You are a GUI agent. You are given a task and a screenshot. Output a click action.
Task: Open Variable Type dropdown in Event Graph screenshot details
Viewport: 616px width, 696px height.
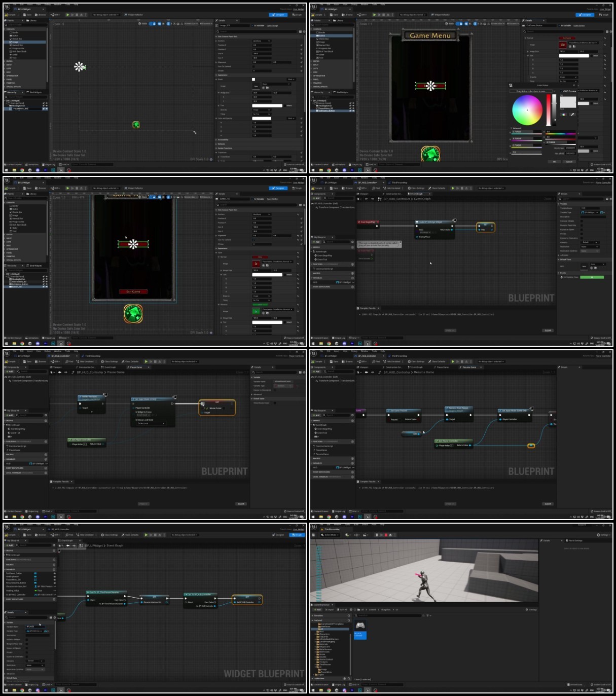(590, 212)
